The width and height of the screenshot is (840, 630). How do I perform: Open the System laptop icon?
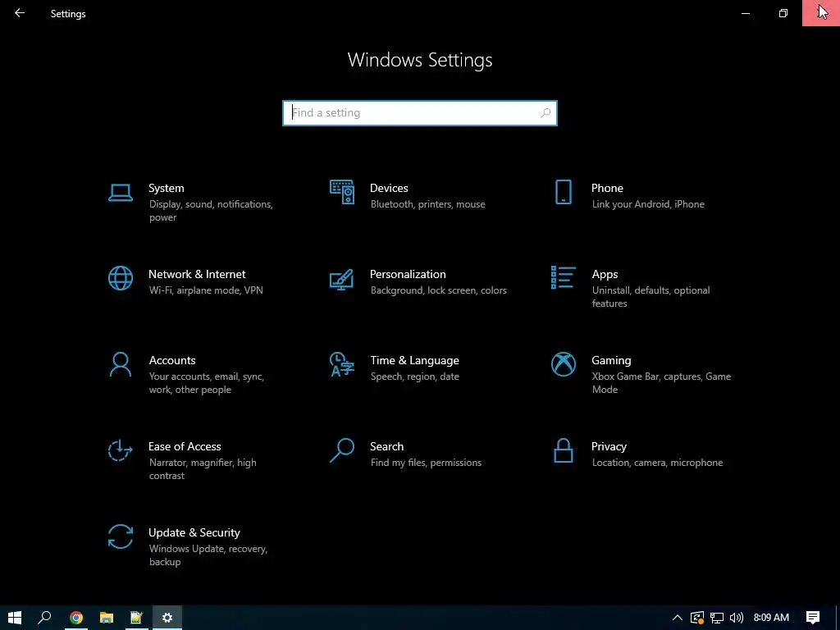click(x=121, y=192)
